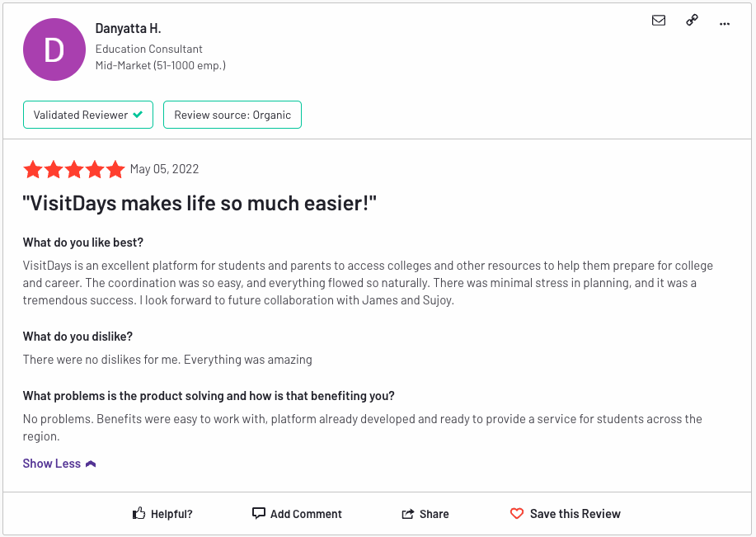Viewport: 756px width, 537px height.
Task: Click the review title about VisitDays
Action: click(200, 204)
